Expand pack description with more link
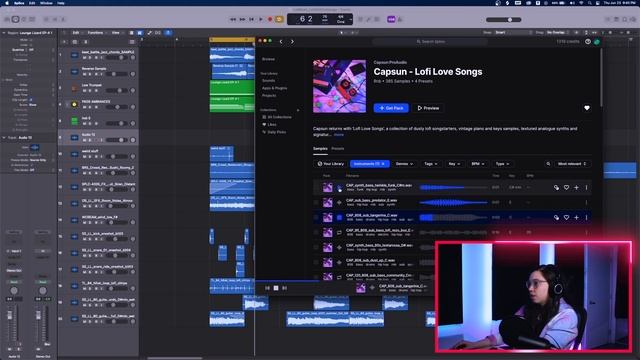640x360 pixels. pyautogui.click(x=339, y=135)
